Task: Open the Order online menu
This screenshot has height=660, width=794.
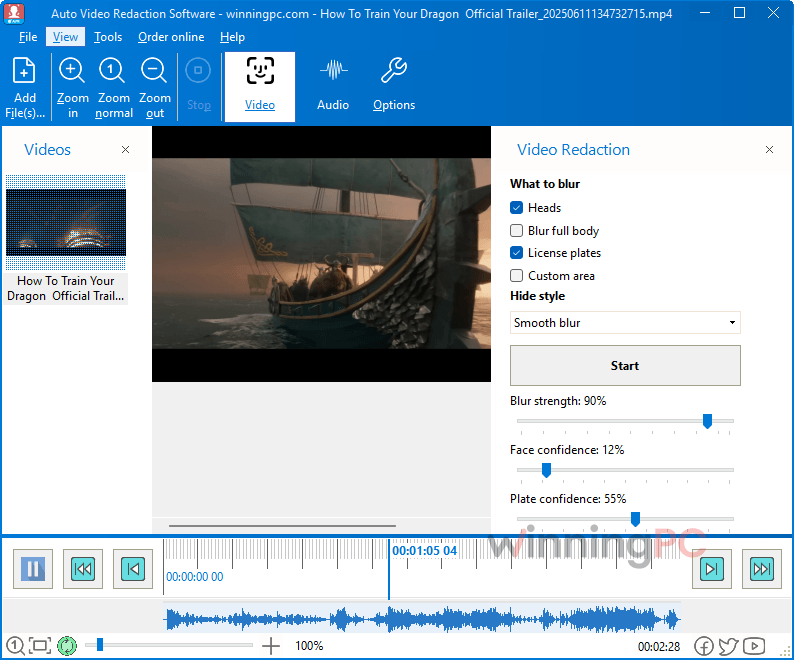Action: pos(171,37)
